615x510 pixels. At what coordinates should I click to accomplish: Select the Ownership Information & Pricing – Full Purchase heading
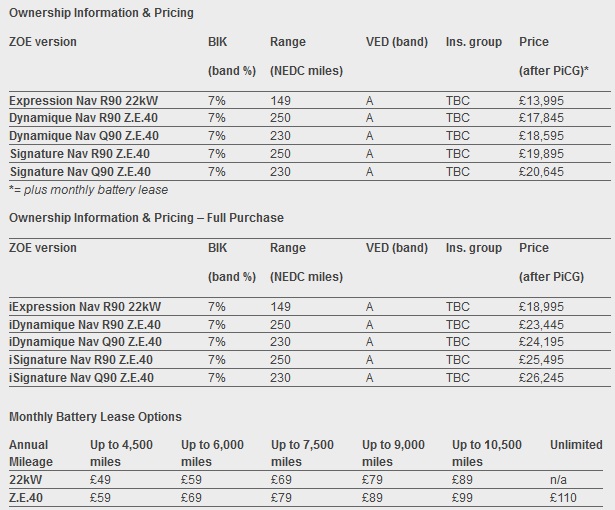click(x=146, y=217)
